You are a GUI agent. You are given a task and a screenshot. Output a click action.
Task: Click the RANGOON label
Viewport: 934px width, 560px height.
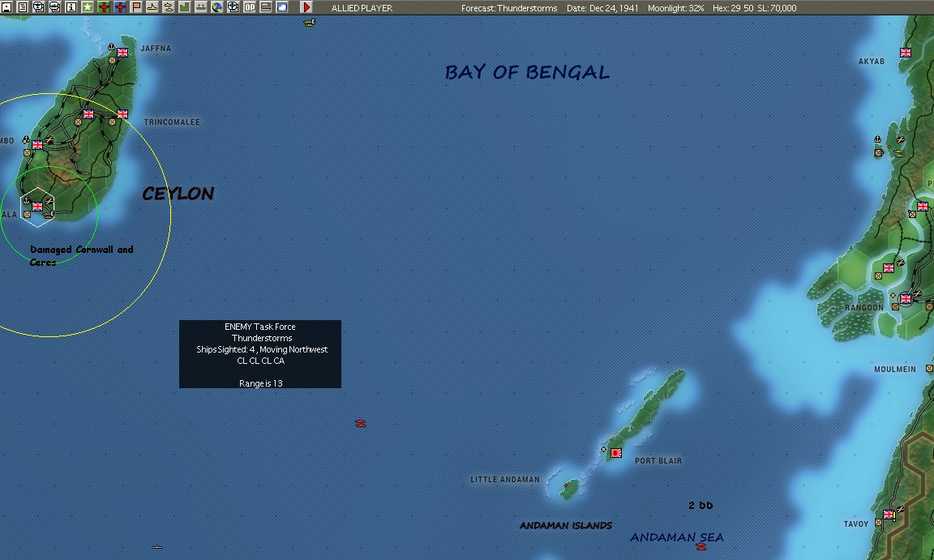(x=864, y=308)
